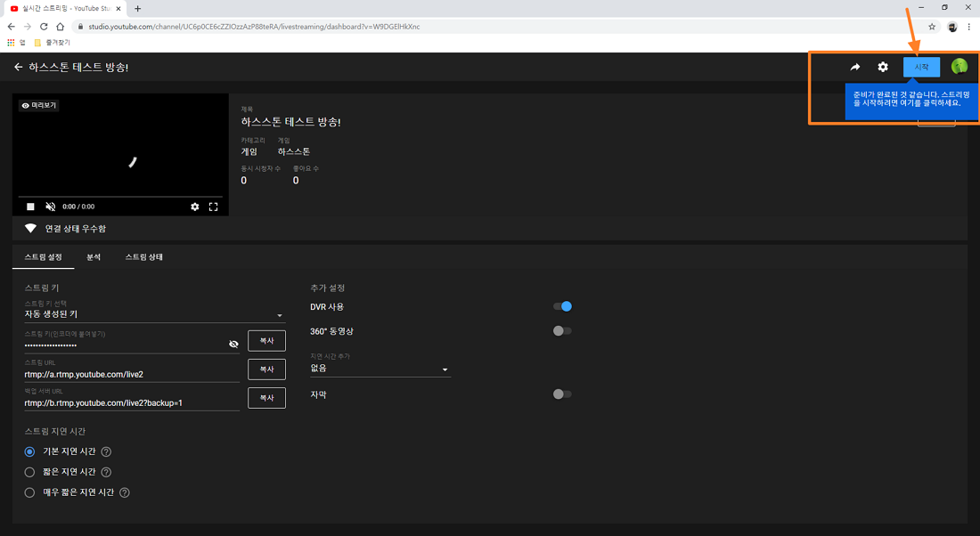Image resolution: width=980 pixels, height=536 pixels.
Task: Reveal the hidden stream key with eye icon
Action: click(233, 345)
